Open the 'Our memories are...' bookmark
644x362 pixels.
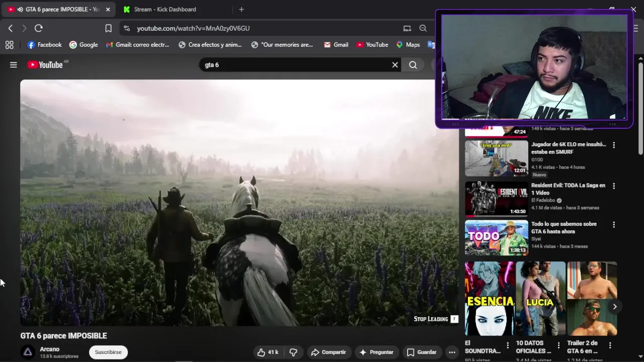click(282, 45)
